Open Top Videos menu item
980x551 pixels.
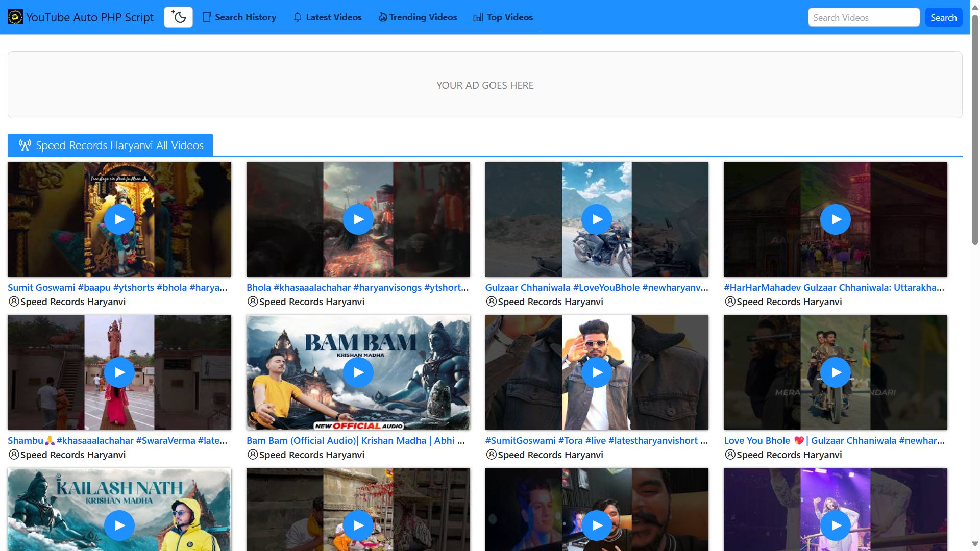[x=503, y=17]
